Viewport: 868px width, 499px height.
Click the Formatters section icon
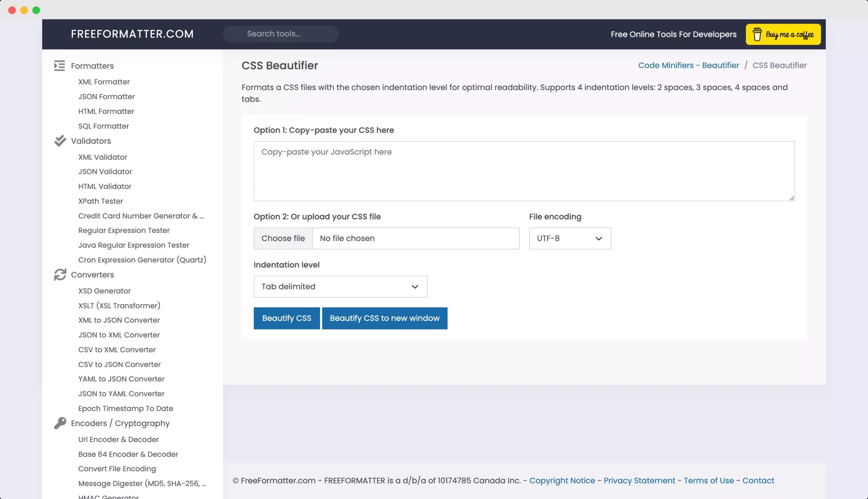[59, 66]
